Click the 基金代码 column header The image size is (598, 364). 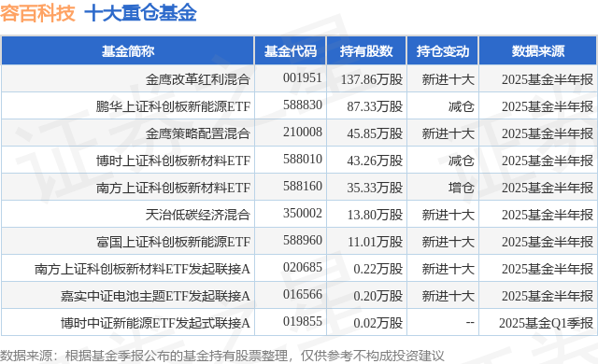click(291, 51)
